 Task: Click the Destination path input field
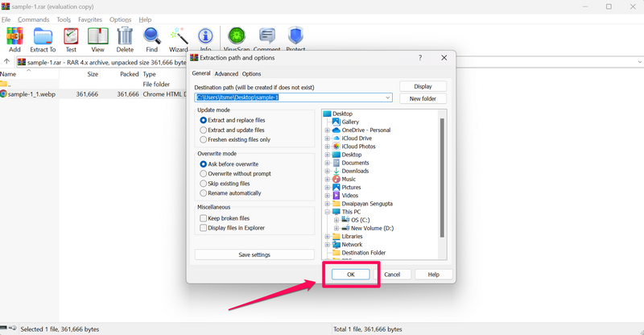pyautogui.click(x=293, y=97)
